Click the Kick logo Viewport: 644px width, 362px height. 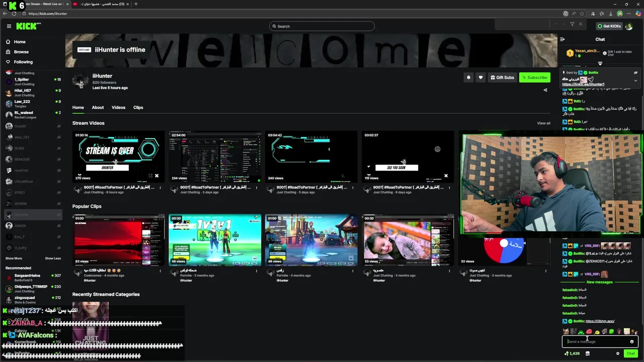[x=28, y=26]
